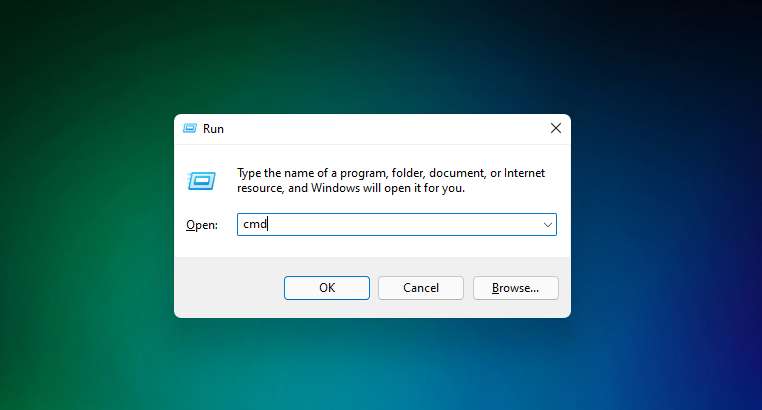Click the "Type the name of a program" description
This screenshot has height=410, width=762.
point(391,180)
